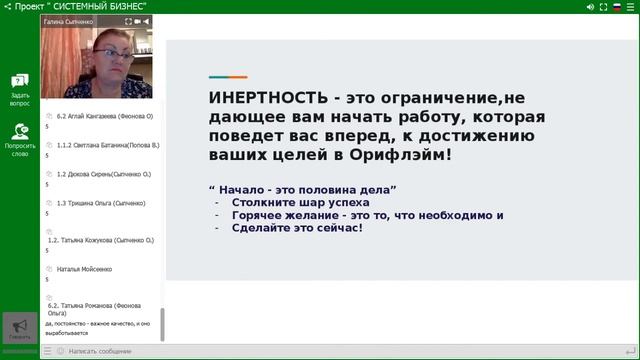Click the icon next to Тришина Ольга
The width and height of the screenshot is (640, 360).
(x=49, y=203)
